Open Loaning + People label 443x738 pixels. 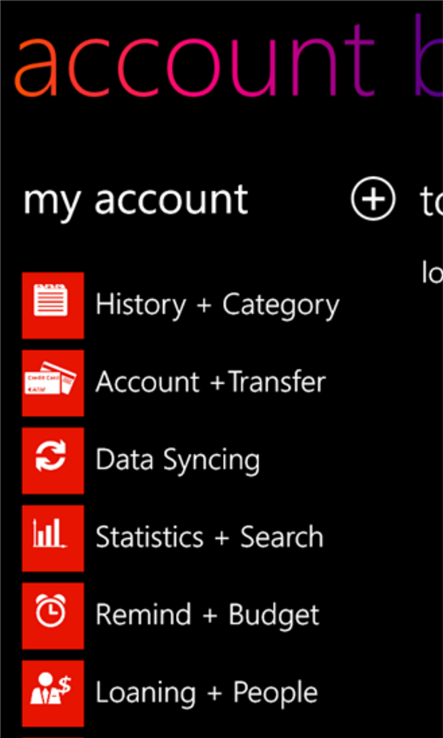point(207,692)
